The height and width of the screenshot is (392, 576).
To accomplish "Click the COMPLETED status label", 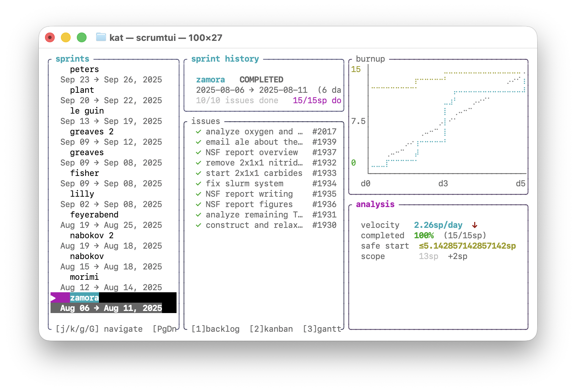I will click(x=261, y=80).
